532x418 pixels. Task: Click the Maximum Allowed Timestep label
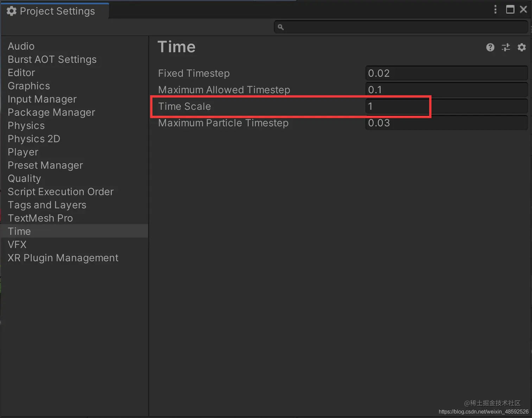[x=224, y=90]
